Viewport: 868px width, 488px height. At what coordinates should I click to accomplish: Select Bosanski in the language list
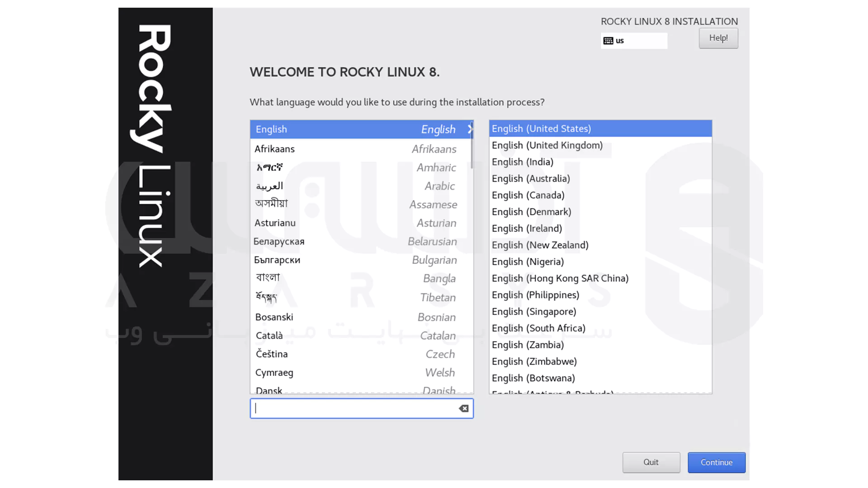pos(361,317)
